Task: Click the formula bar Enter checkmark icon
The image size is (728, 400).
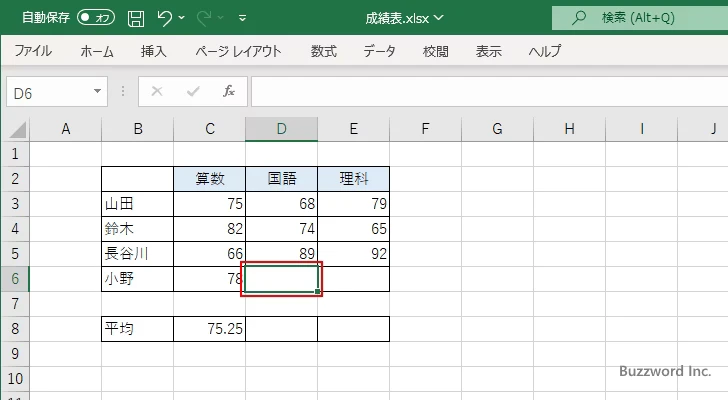Action: [193, 91]
